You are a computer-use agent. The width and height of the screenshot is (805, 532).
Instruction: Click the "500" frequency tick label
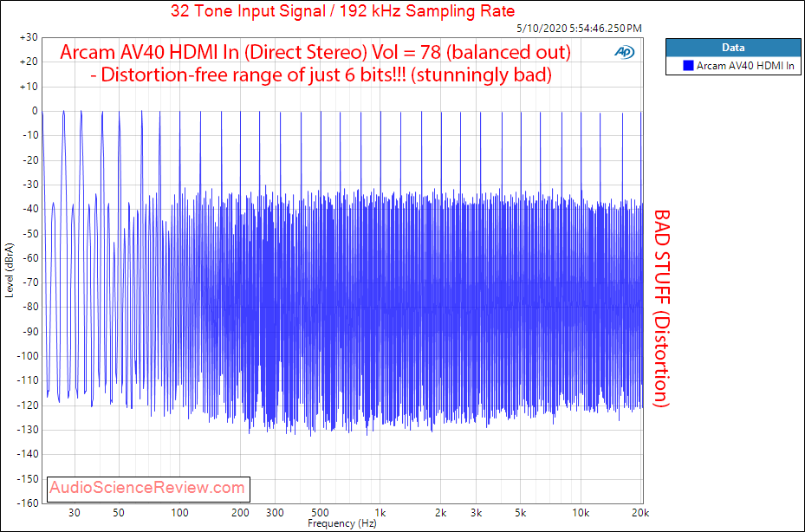[320, 512]
